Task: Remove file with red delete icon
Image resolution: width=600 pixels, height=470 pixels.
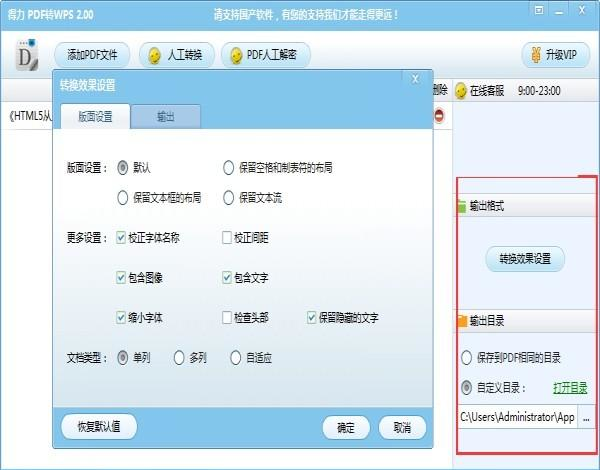Action: (439, 116)
